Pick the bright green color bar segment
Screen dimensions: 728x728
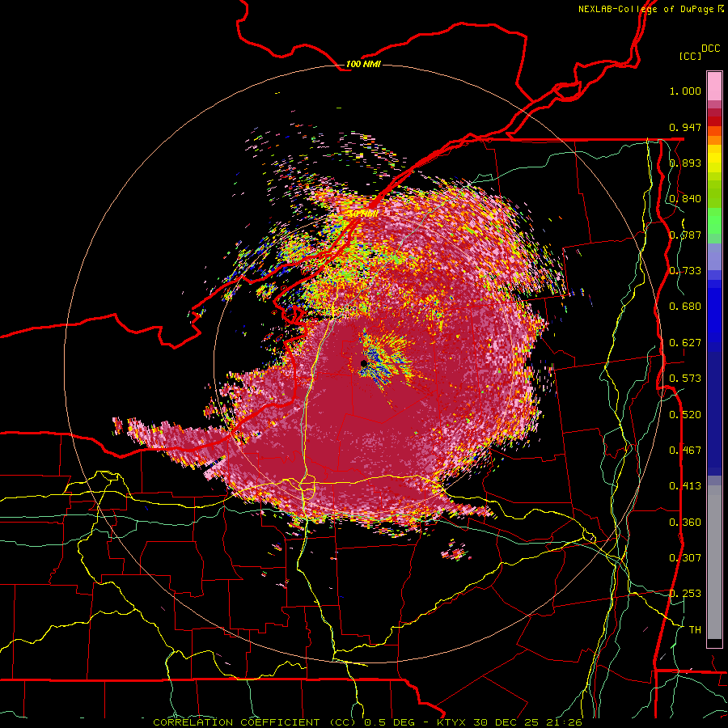coord(714,221)
